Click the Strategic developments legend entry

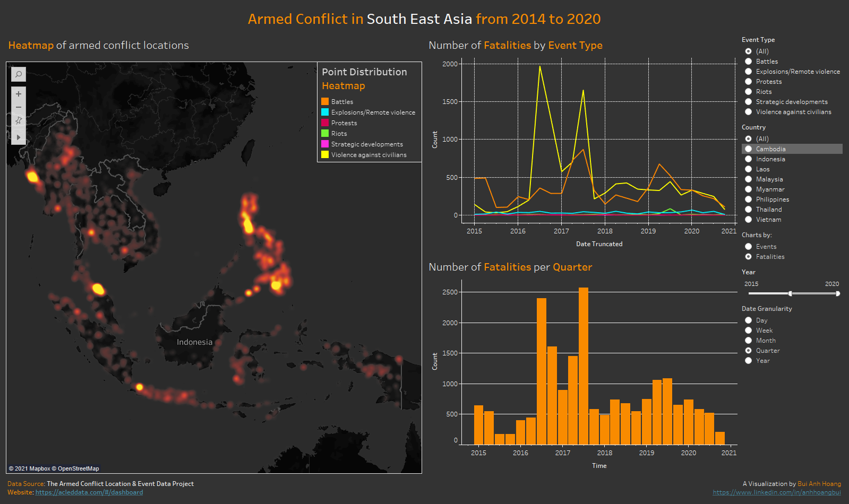pyautogui.click(x=366, y=144)
